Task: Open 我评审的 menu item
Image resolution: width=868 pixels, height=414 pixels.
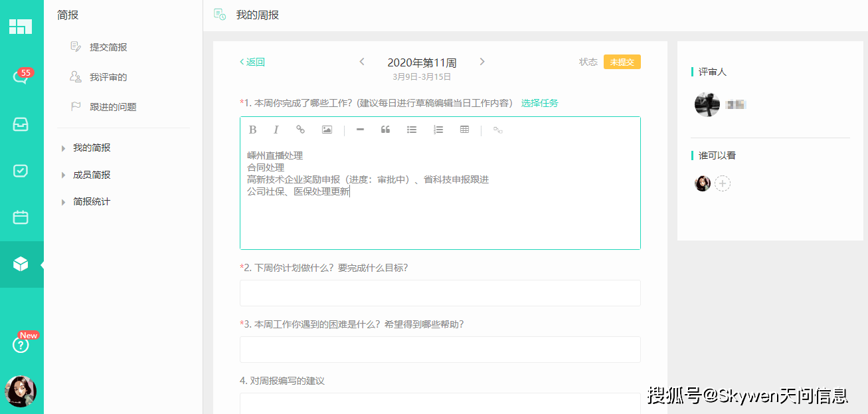Action: coord(108,77)
